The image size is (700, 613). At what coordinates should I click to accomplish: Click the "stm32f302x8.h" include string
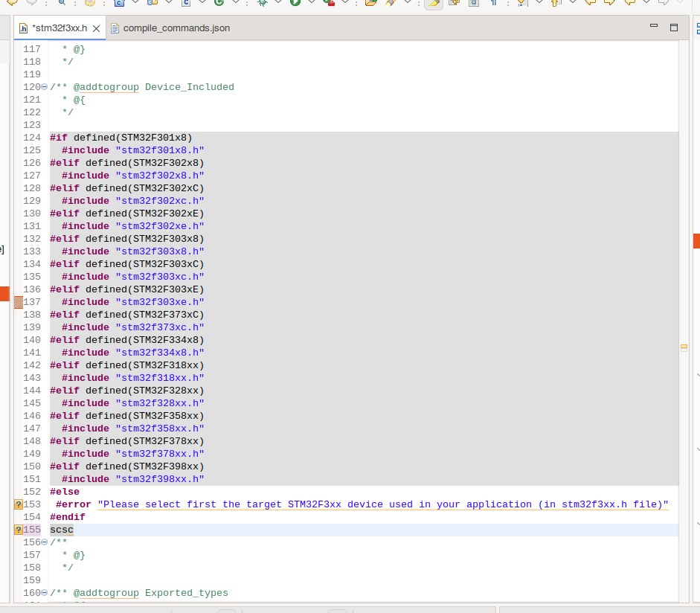point(160,176)
